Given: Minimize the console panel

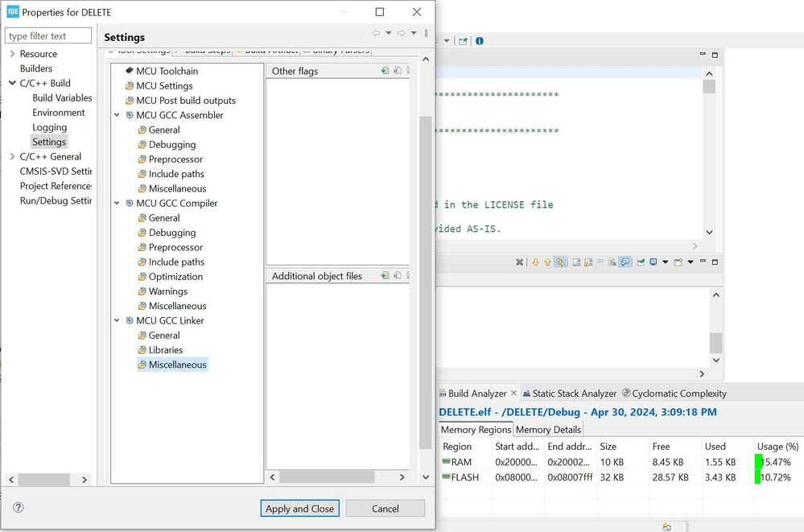Looking at the screenshot, I should click(703, 261).
